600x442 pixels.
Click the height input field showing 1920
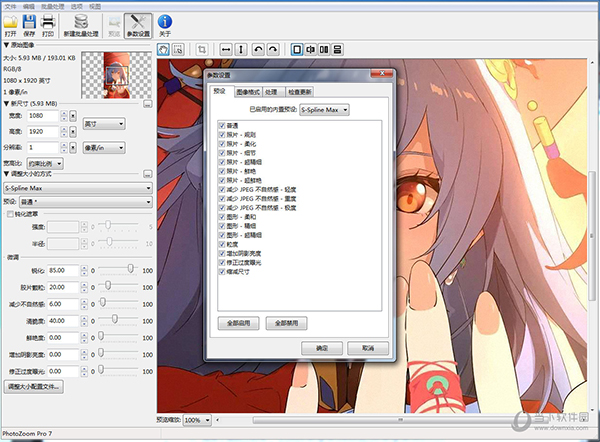point(43,132)
